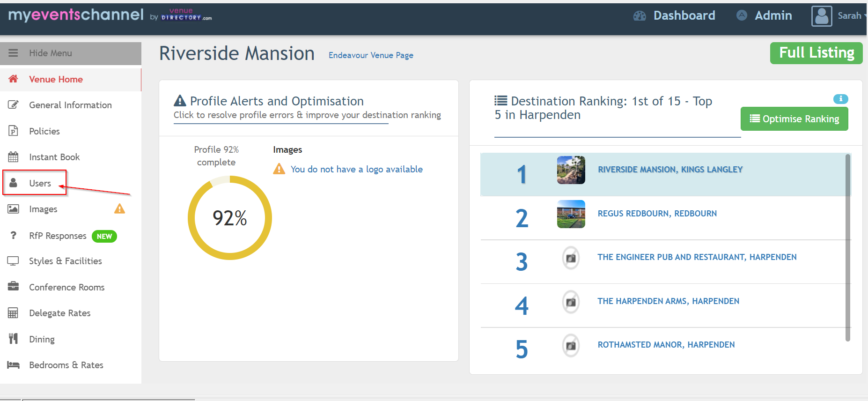Image resolution: width=868 pixels, height=401 pixels.
Task: Go to Instant Book menu item
Action: click(x=70, y=157)
